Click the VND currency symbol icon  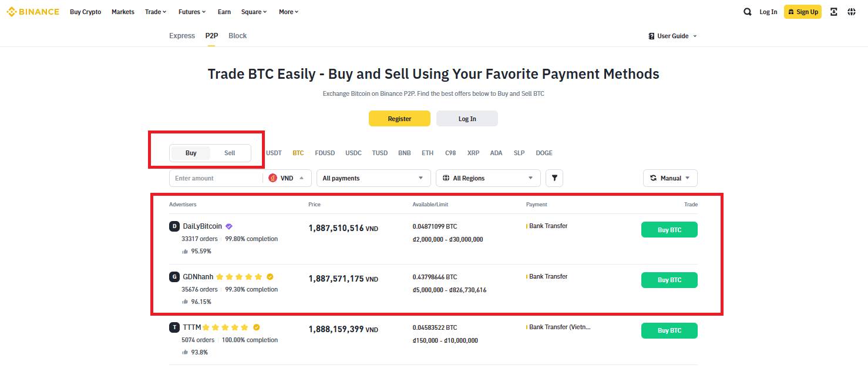(x=272, y=178)
